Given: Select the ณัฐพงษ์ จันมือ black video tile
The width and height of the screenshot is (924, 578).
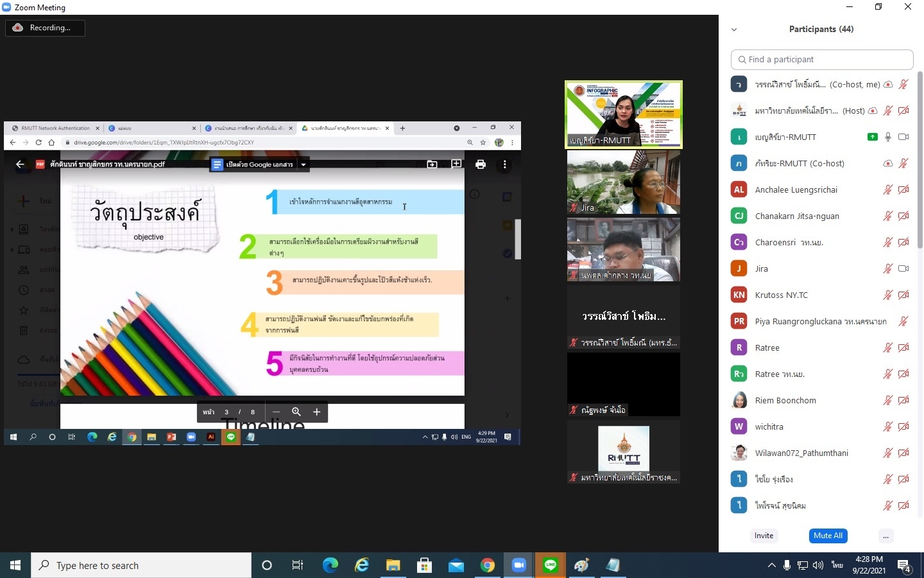Looking at the screenshot, I should [623, 384].
